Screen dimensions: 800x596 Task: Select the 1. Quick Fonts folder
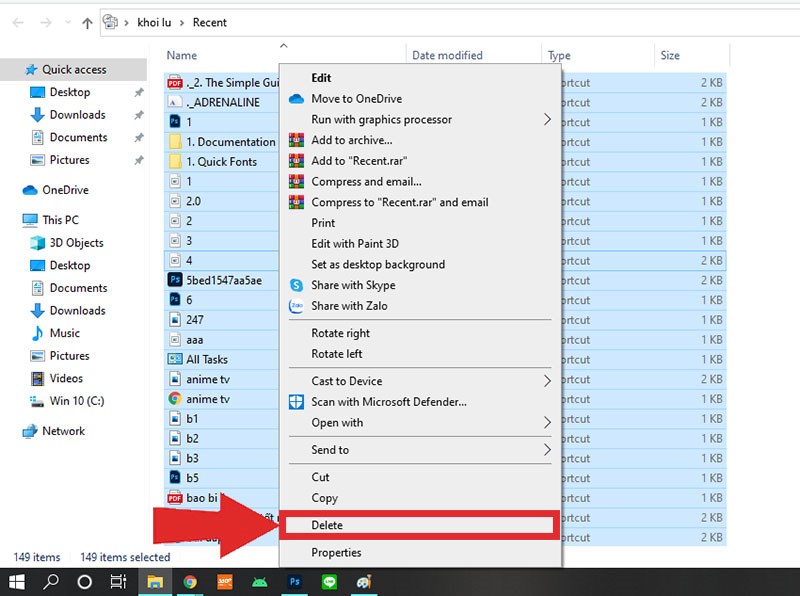pos(213,162)
